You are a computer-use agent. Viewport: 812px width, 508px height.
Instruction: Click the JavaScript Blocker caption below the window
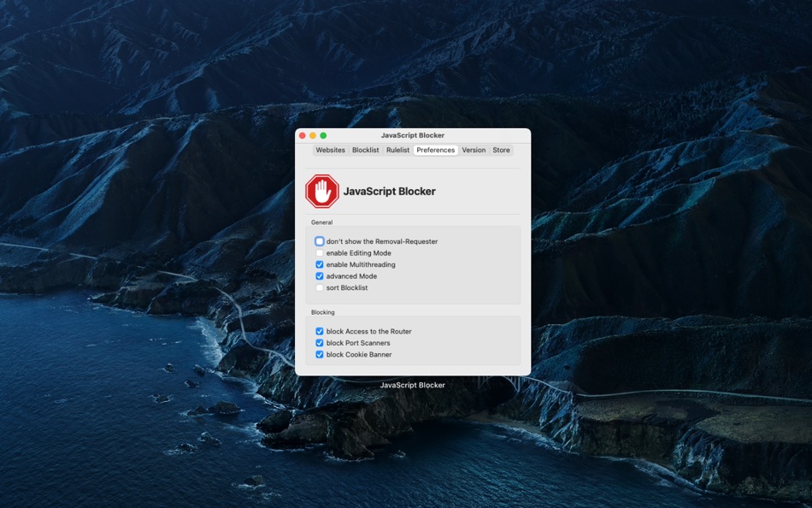point(413,385)
